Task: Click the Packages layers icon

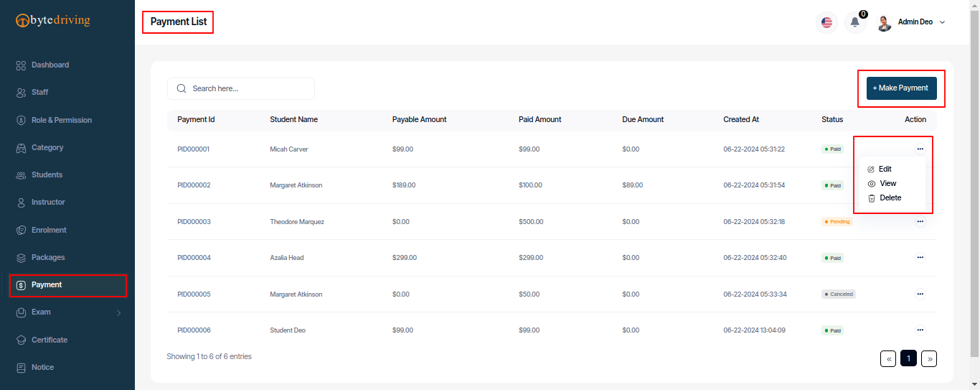Action: click(x=21, y=258)
